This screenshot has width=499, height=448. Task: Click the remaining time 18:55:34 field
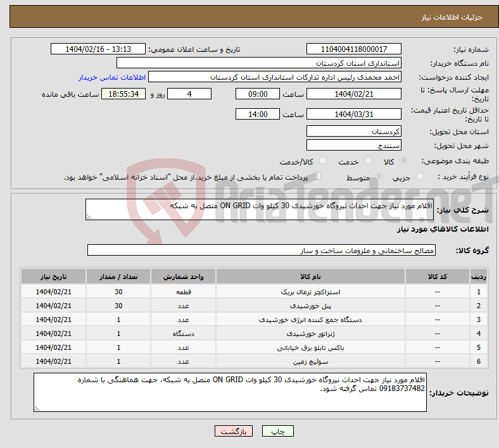[x=123, y=94]
